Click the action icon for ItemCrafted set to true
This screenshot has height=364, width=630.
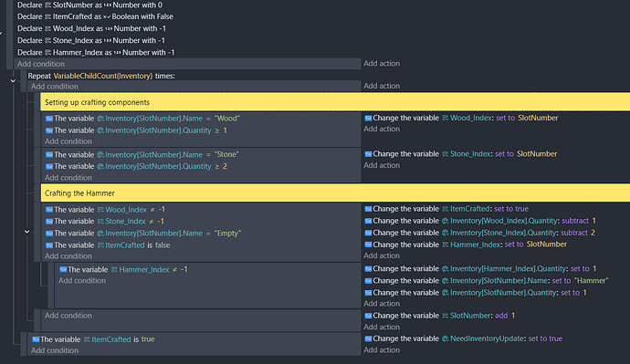click(x=368, y=209)
